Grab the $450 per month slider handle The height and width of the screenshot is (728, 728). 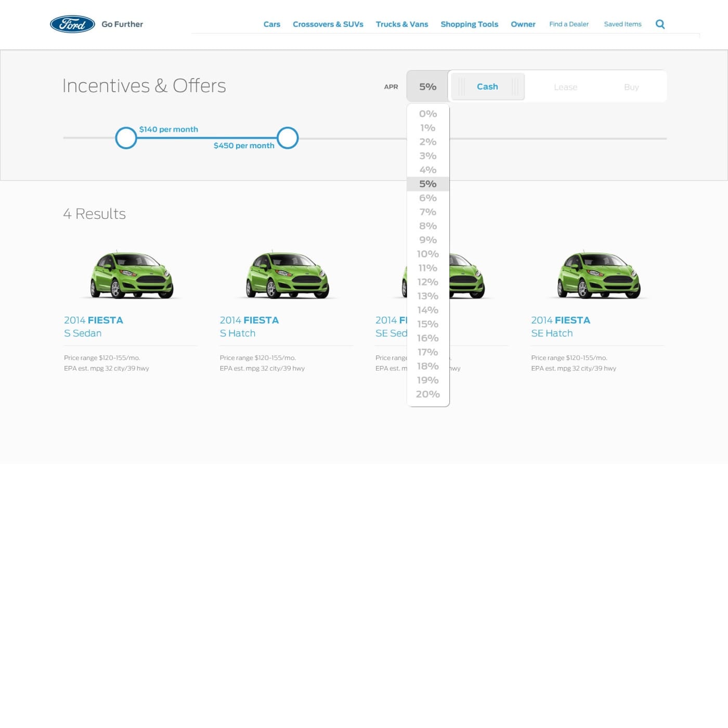coord(288,138)
